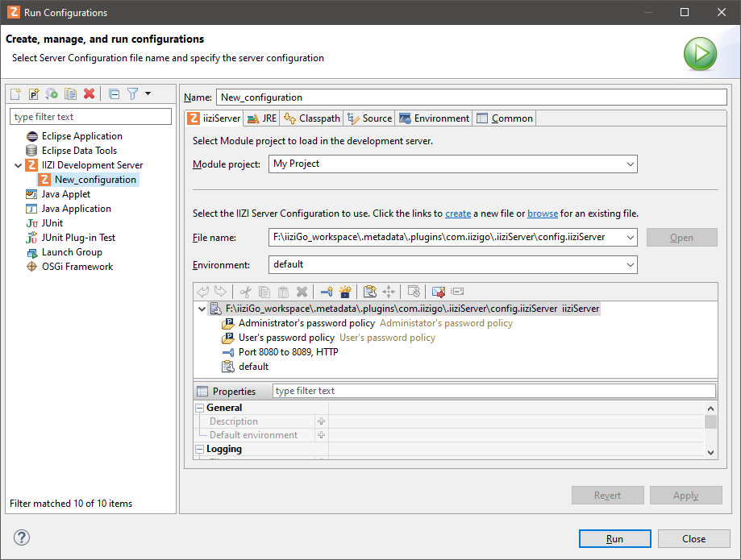Click the Redo icon in server editor toolbar
This screenshot has height=560, width=741.
pos(220,292)
